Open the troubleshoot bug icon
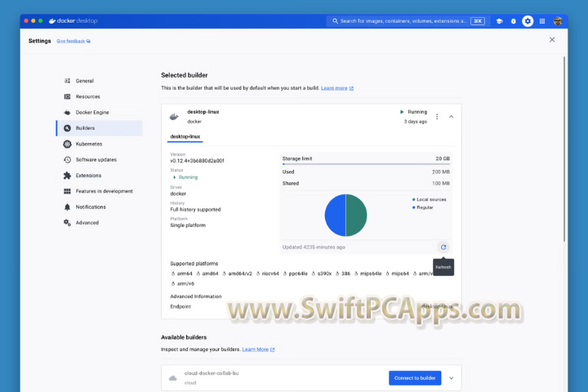Screen dimensions: 588x392 pos(514,21)
